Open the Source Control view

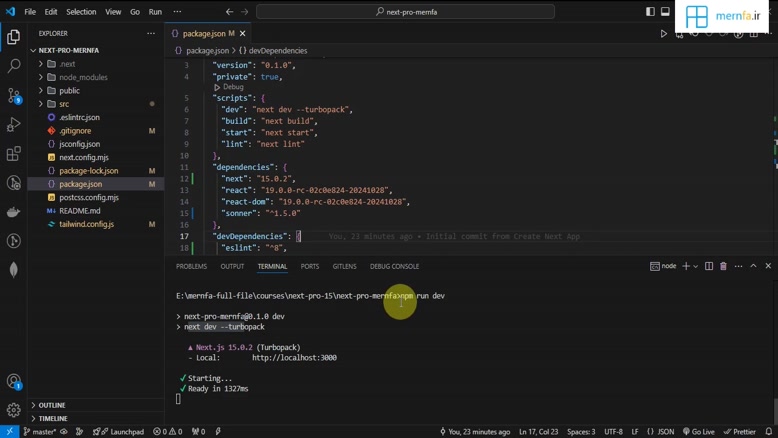[14, 96]
